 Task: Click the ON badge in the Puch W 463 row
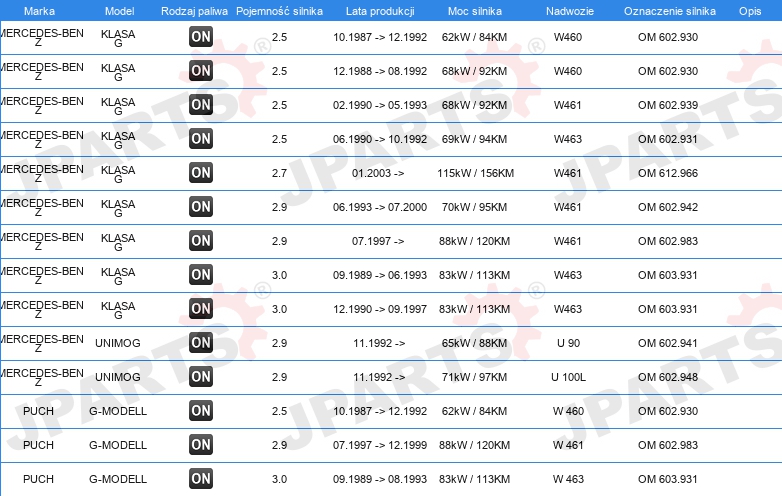(x=201, y=479)
